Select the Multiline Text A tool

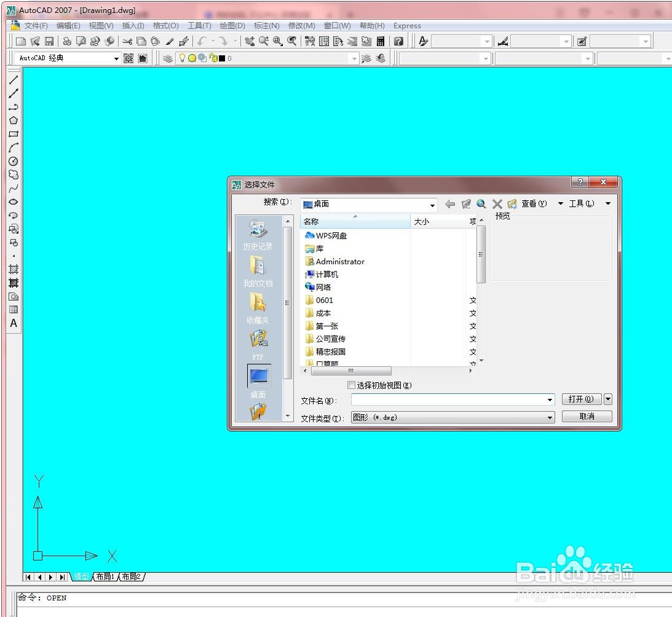click(x=14, y=323)
